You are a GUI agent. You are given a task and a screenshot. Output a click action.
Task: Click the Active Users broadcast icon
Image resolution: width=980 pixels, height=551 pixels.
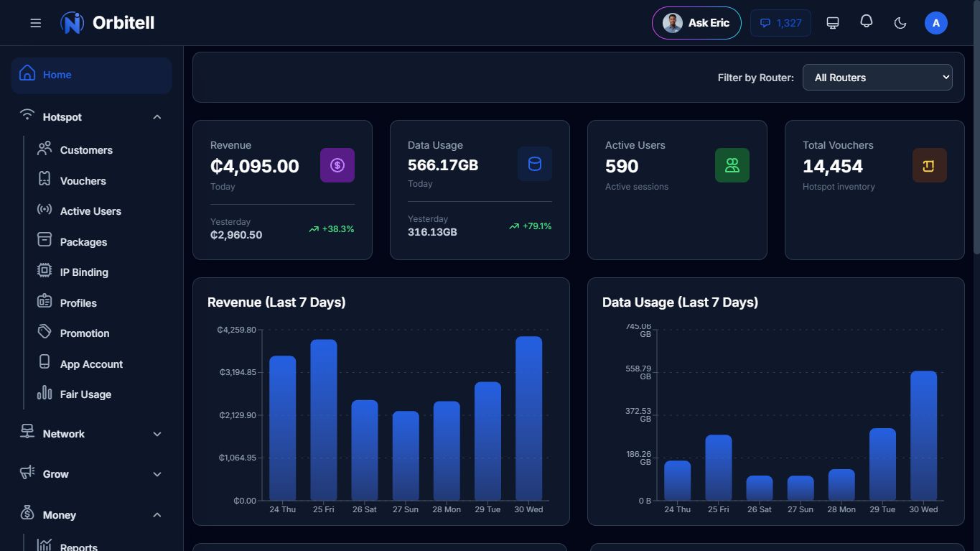[x=45, y=210]
